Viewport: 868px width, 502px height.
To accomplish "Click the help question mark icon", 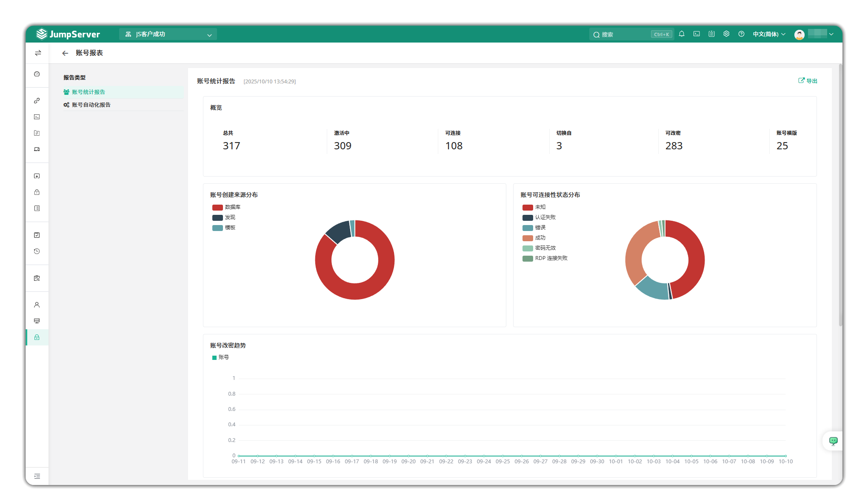I will click(x=741, y=34).
